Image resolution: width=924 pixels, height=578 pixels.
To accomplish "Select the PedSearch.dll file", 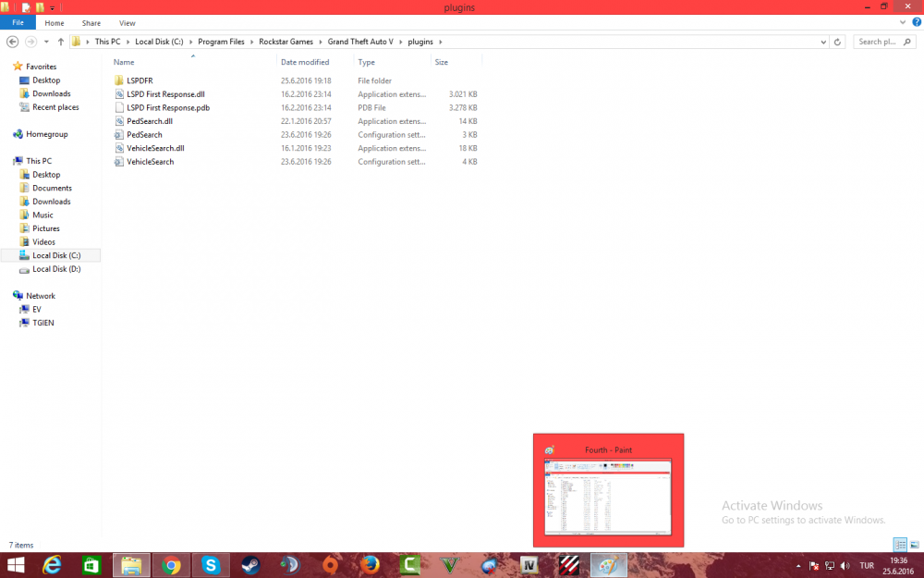I will coord(150,121).
